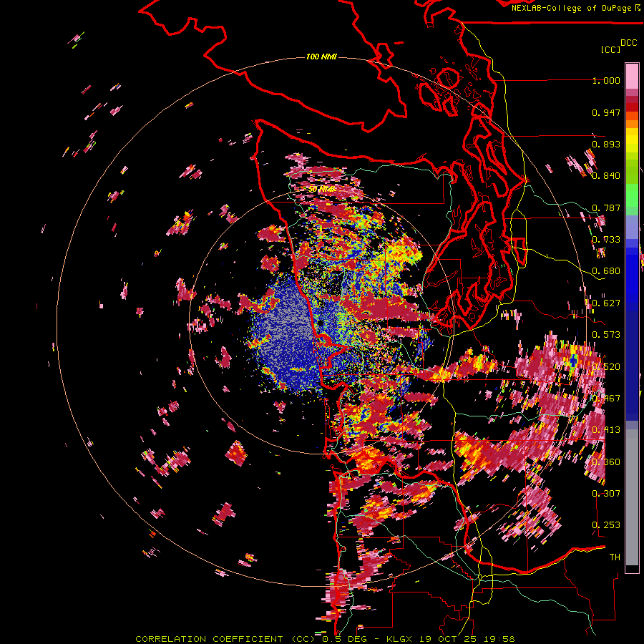The height and width of the screenshot is (644, 644).
Task: Pick the light pink top color bar segment
Action: click(x=632, y=76)
